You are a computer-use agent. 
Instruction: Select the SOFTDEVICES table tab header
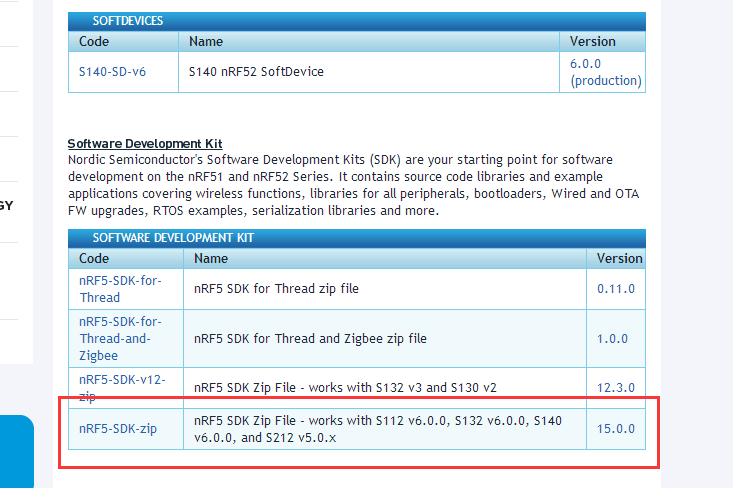tap(127, 21)
